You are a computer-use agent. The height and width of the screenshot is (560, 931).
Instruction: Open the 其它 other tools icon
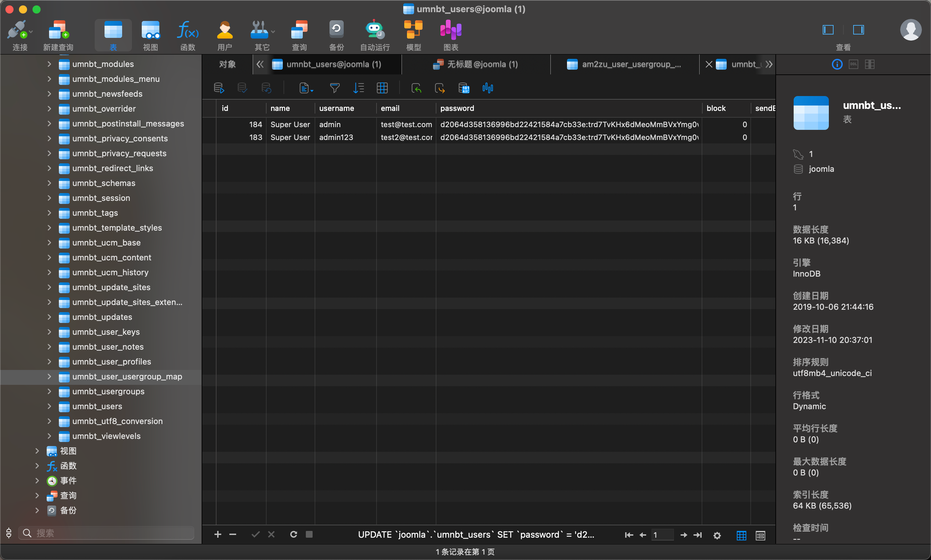click(262, 36)
